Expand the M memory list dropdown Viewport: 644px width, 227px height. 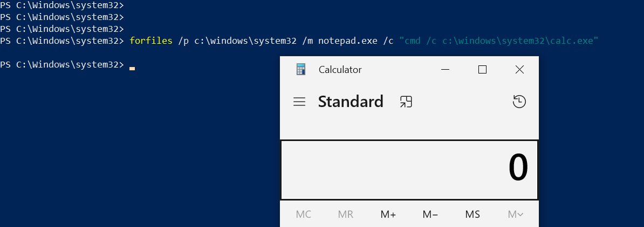point(516,214)
